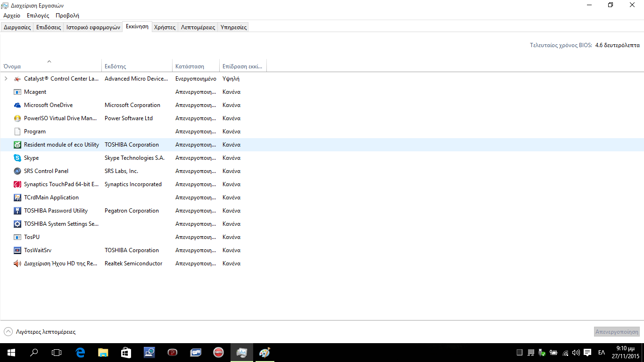Click the blank Program file icon

pyautogui.click(x=17, y=132)
